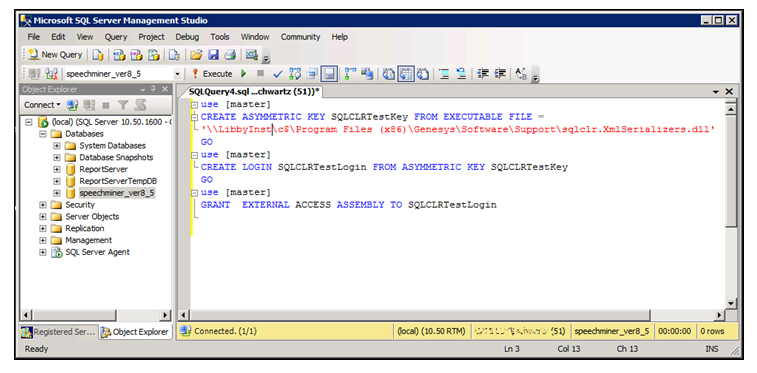Select the SQLQuery4.sql editor tab
Viewport: 757px width, 373px height.
254,91
